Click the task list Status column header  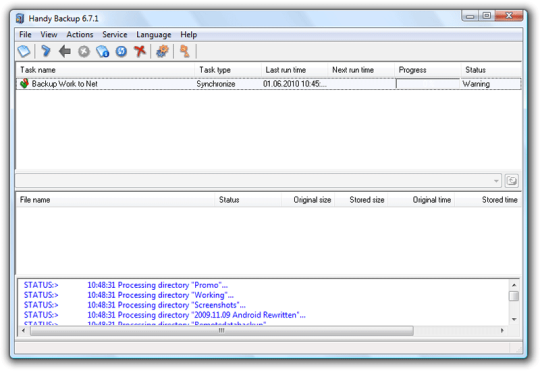pyautogui.click(x=491, y=70)
